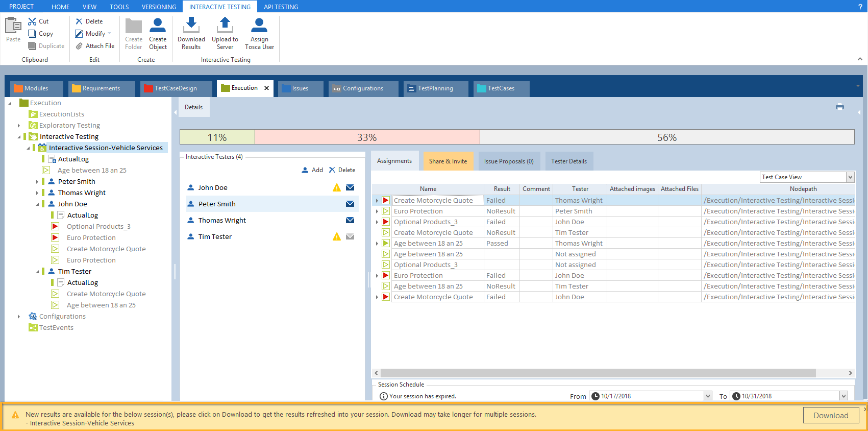Click the 33% failed progress bar segment
868x431 pixels.
367,137
